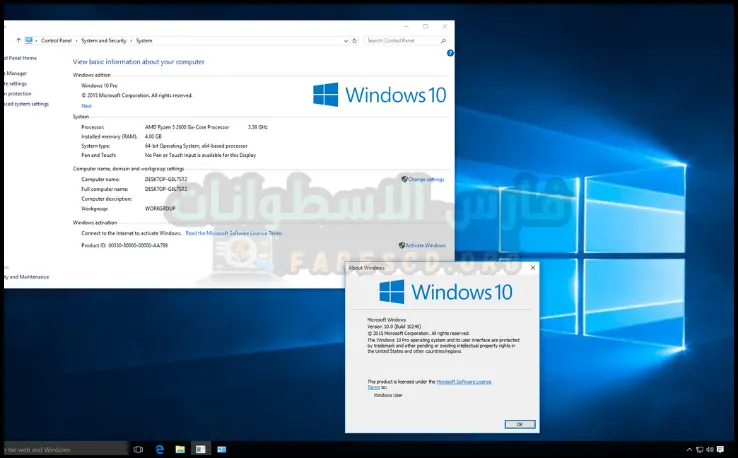Click the Change settings link
This screenshot has height=458, width=738.
tap(424, 179)
